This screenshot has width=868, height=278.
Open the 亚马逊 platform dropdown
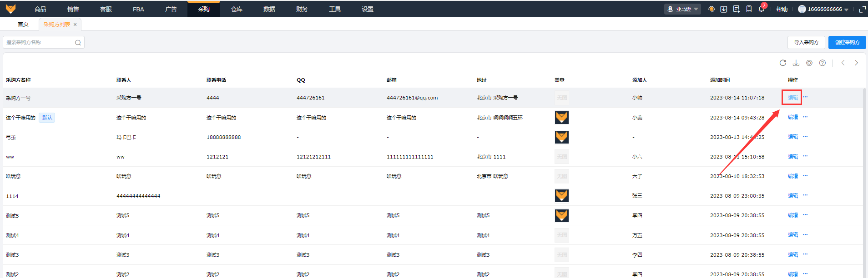682,9
